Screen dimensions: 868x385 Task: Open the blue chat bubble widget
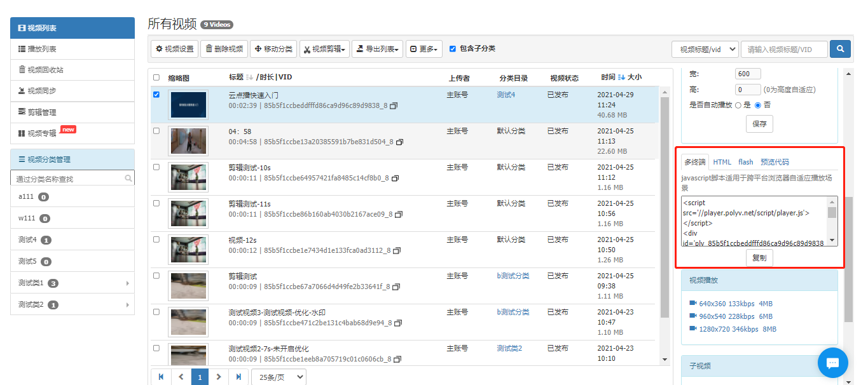pos(833,363)
